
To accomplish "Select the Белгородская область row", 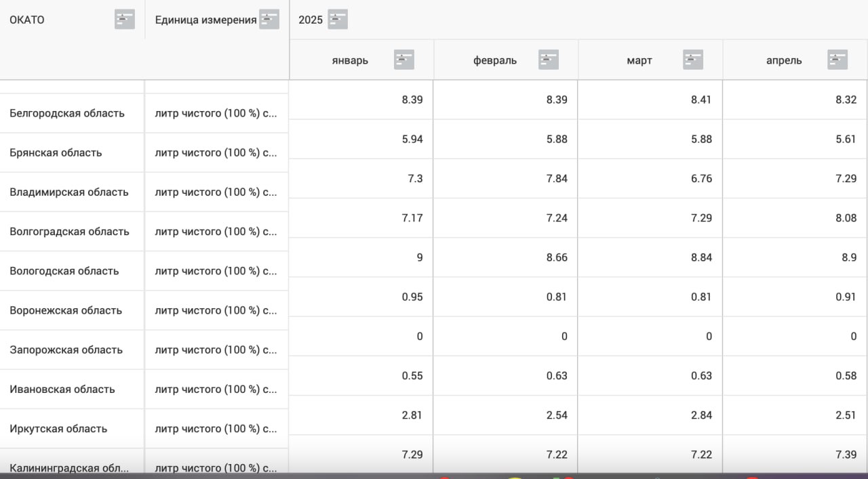I will 67,113.
